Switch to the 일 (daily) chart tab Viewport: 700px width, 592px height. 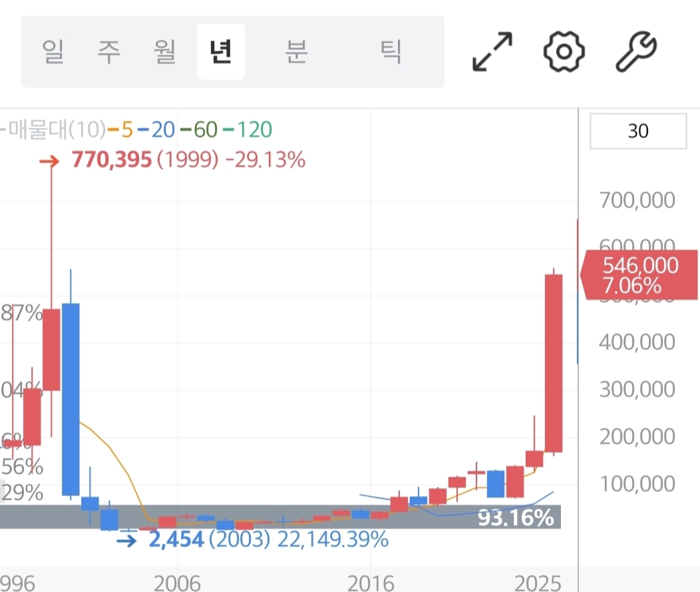(x=53, y=52)
